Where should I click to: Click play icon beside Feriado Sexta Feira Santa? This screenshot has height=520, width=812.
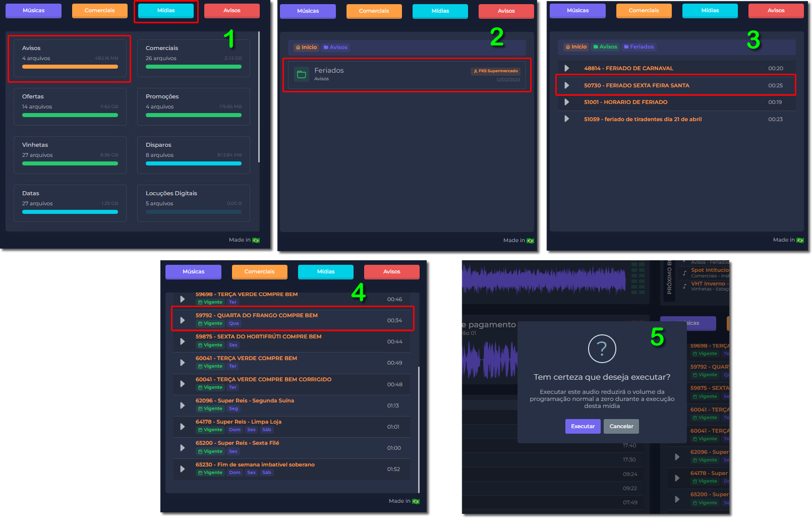[567, 85]
